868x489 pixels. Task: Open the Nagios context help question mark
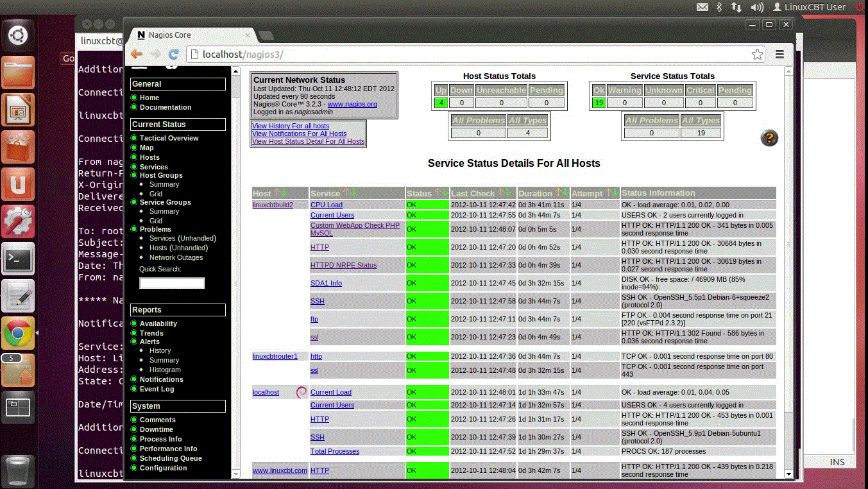(769, 138)
